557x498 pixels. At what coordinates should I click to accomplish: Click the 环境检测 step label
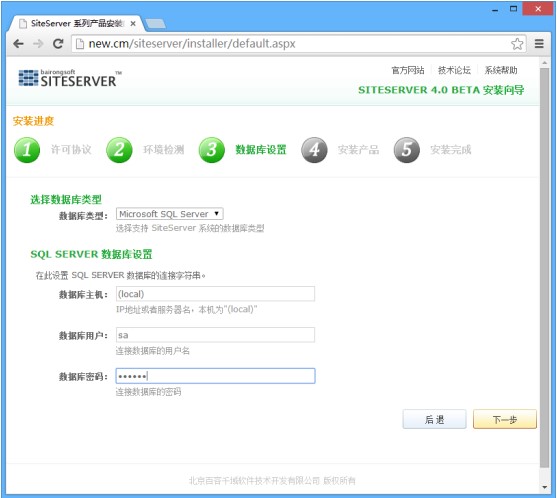click(x=163, y=150)
